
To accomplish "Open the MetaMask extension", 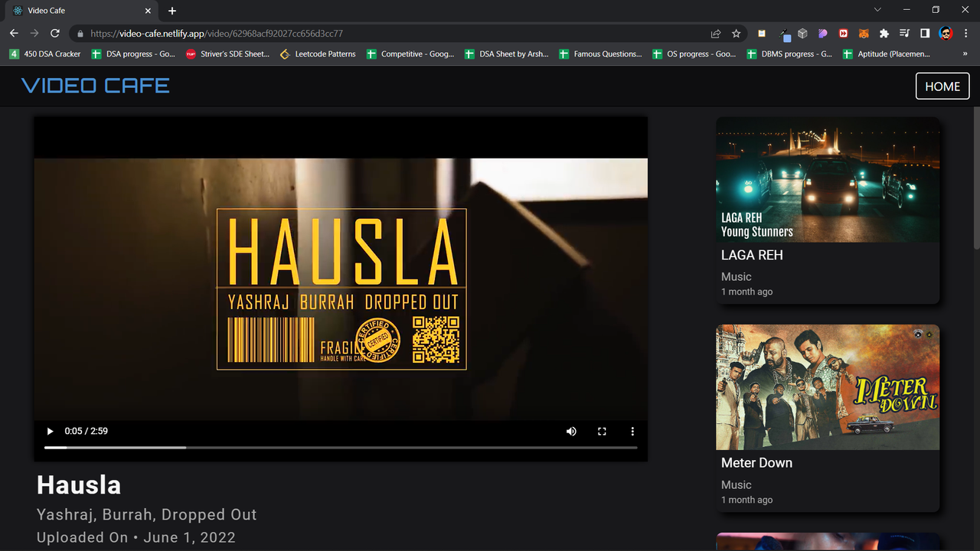I will point(864,34).
